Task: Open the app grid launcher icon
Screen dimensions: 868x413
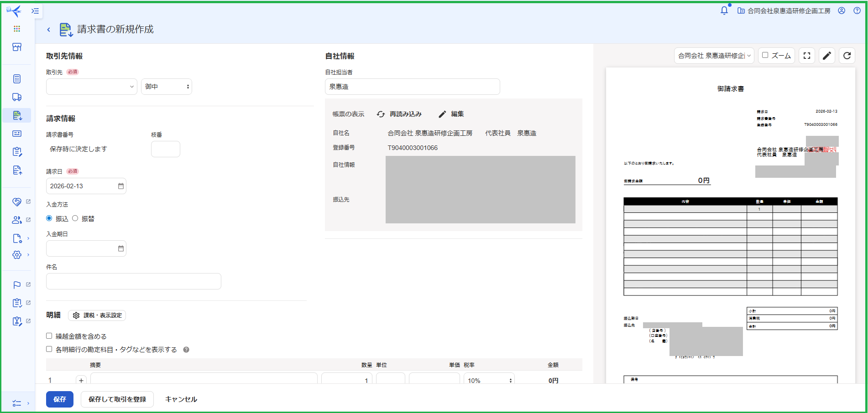Action: point(17,29)
